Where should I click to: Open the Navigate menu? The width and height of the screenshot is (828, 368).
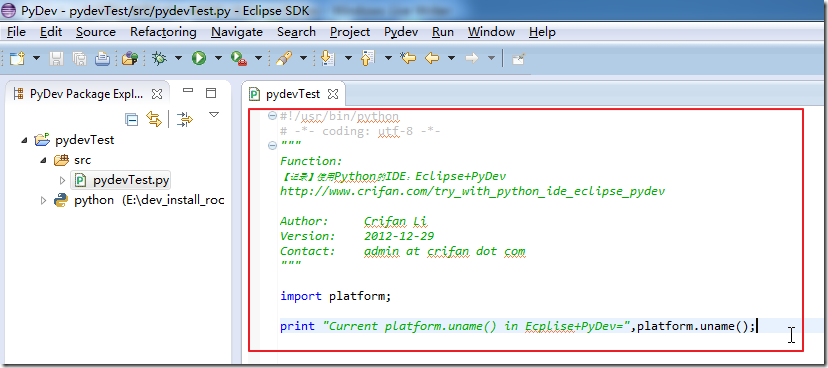point(237,32)
